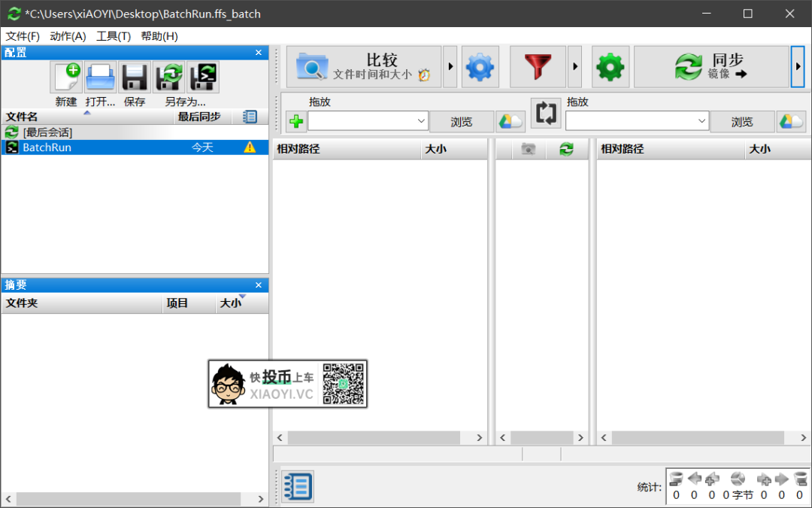Click statistics bytes-to-copy icon
The image size is (812, 508).
pyautogui.click(x=738, y=479)
